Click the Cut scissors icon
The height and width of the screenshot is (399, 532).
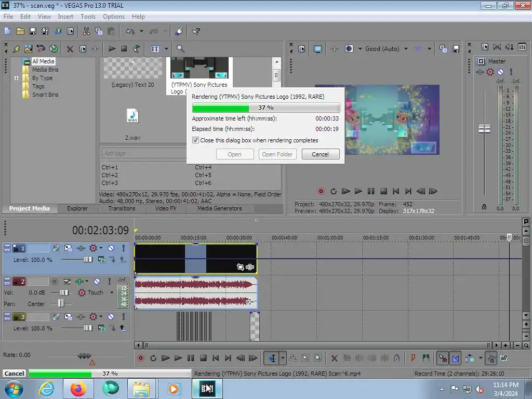pyautogui.click(x=86, y=31)
